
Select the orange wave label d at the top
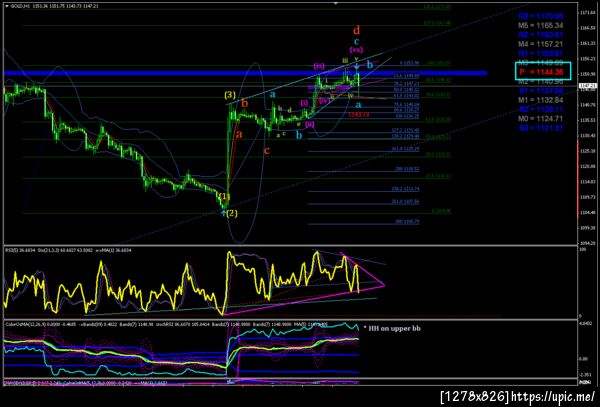pos(356,30)
